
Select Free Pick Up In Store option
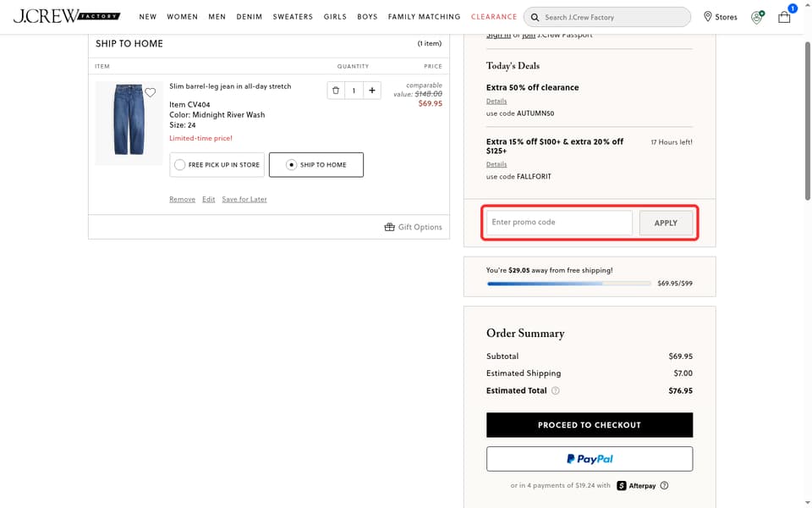pyautogui.click(x=217, y=165)
